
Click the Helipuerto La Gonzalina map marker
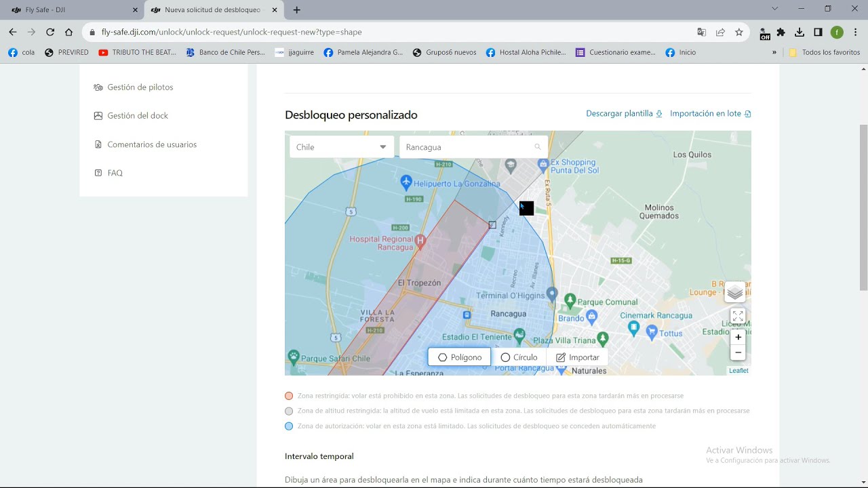pos(406,182)
